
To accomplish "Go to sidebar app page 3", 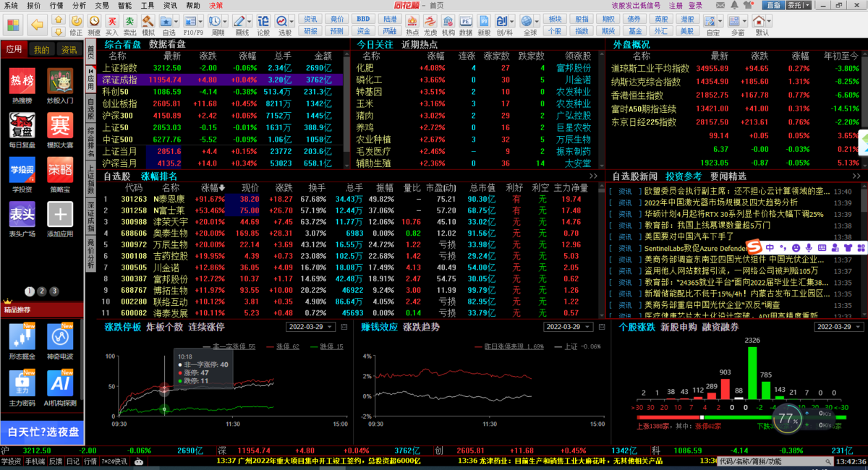I will coord(54,291).
